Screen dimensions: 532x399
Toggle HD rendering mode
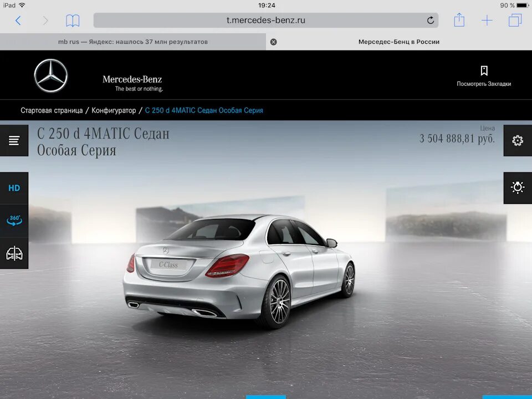pyautogui.click(x=14, y=188)
